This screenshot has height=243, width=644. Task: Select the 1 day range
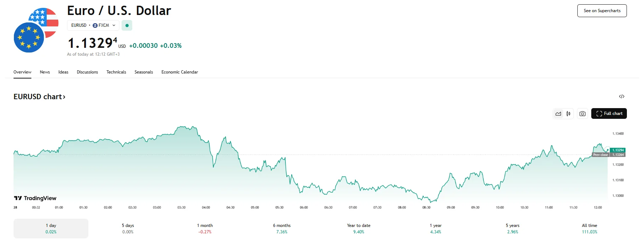point(51,228)
